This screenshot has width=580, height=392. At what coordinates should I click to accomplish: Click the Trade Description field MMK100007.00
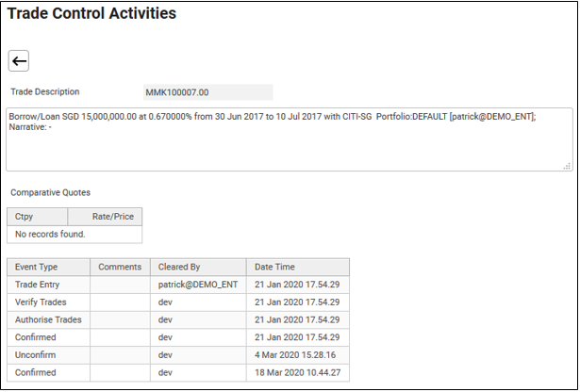click(x=207, y=92)
